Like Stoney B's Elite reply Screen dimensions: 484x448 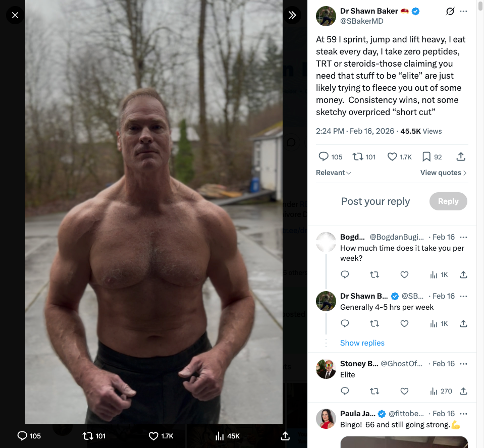[404, 391]
